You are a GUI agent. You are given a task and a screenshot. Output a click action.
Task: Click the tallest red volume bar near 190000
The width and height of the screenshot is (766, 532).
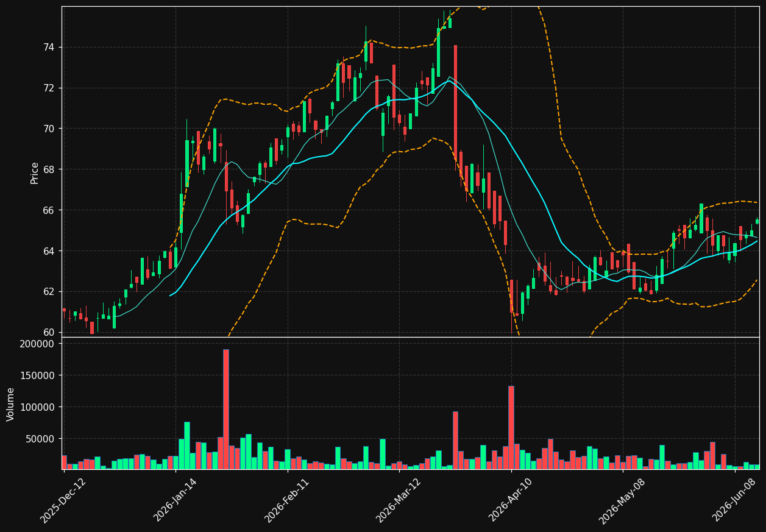226,409
